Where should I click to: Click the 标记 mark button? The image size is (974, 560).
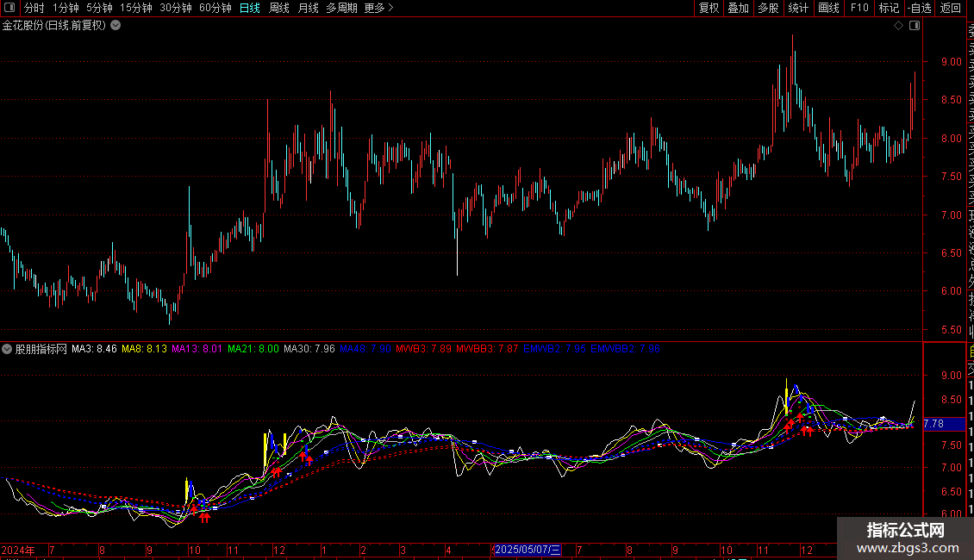[x=889, y=8]
